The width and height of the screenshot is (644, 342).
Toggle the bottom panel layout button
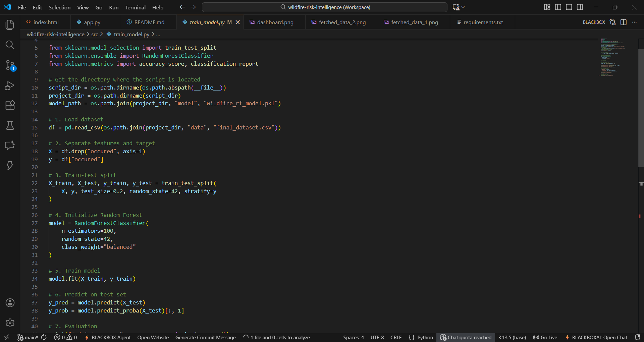[569, 7]
